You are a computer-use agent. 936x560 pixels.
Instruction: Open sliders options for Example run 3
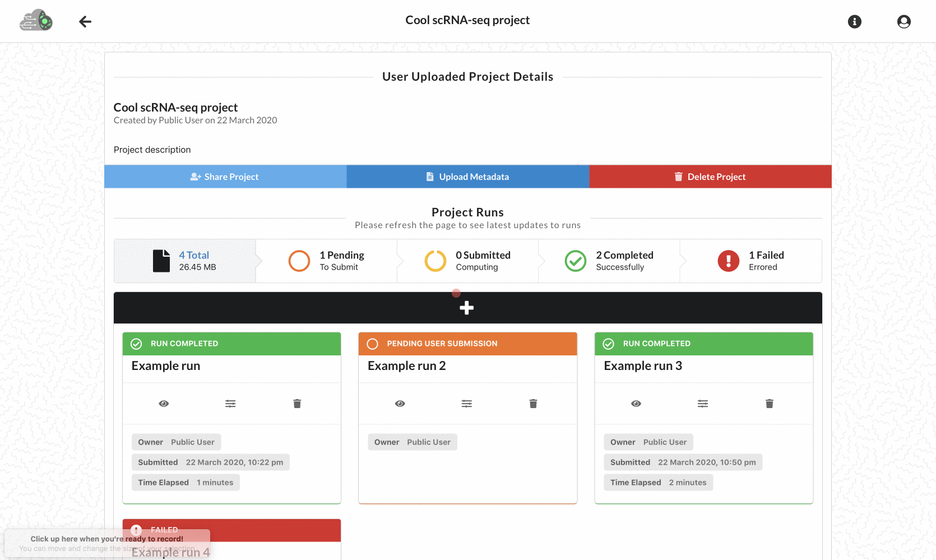[703, 404]
